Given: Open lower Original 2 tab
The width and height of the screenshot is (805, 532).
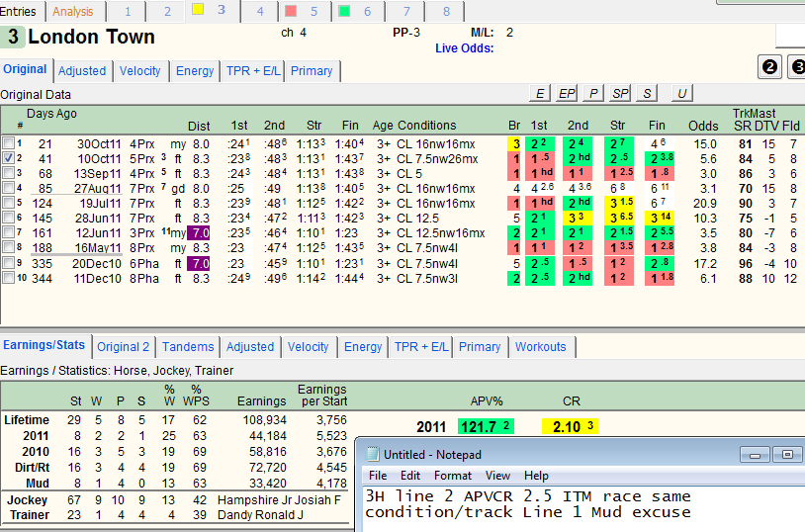Looking at the screenshot, I should coord(124,347).
